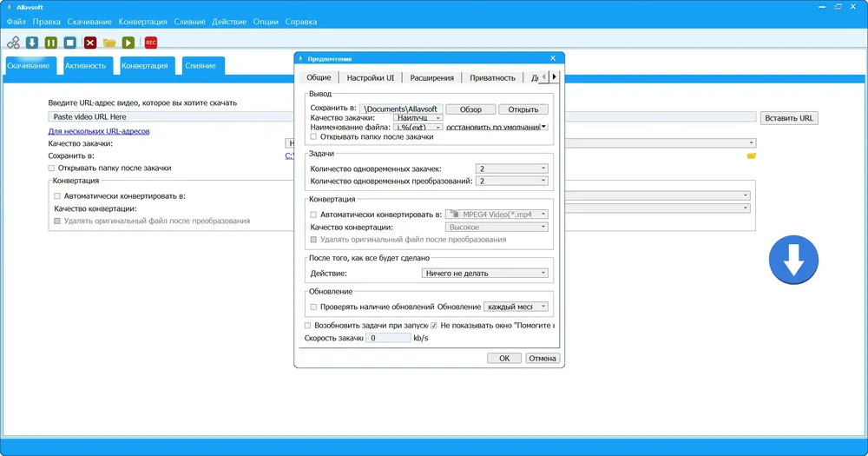
Task: Open 'Качество конвертации' Высокое dropdown
Action: coord(496,227)
